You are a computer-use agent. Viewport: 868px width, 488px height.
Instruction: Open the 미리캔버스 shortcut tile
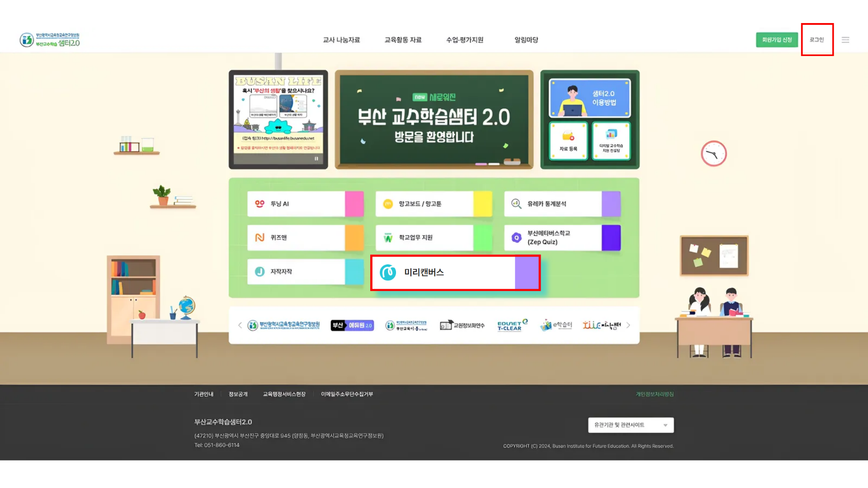coord(455,272)
